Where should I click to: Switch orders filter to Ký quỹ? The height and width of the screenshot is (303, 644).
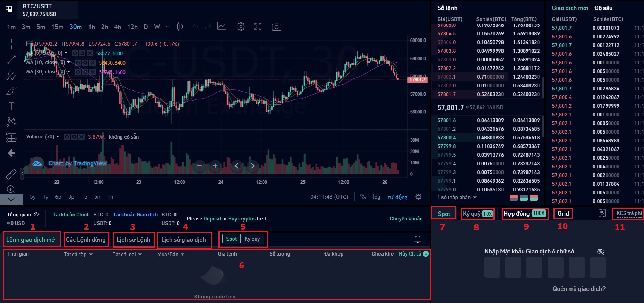[252, 239]
